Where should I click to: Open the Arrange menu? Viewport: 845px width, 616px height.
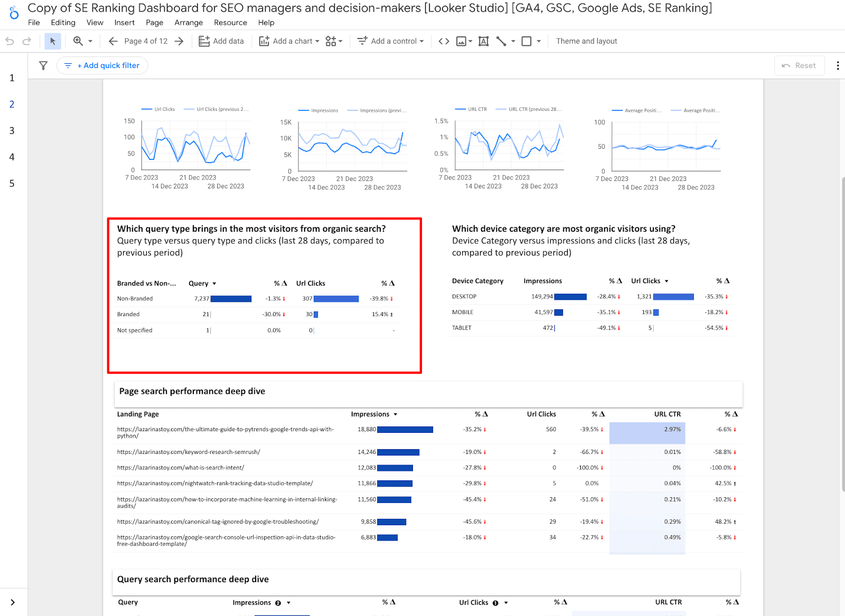[x=189, y=22]
